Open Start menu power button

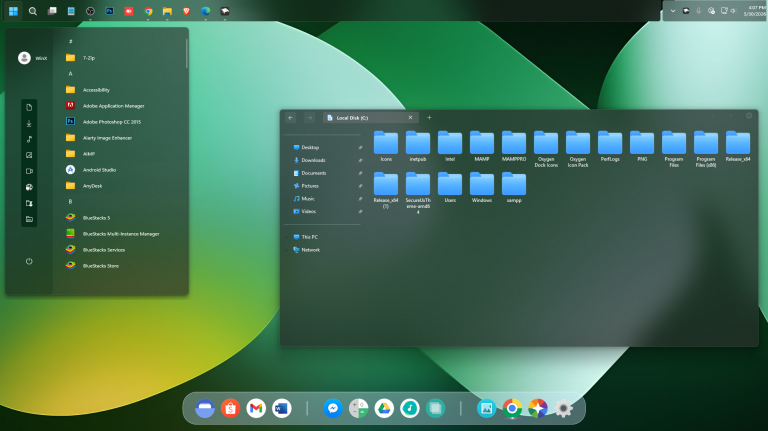coord(29,261)
